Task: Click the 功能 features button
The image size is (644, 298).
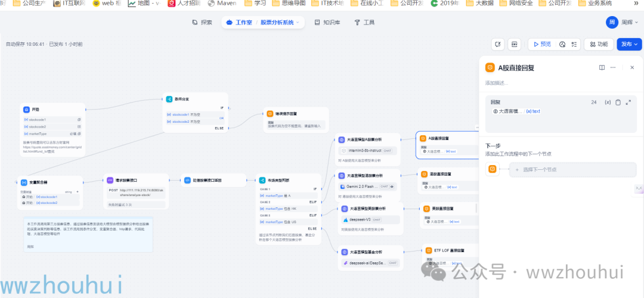Action: coord(598,44)
